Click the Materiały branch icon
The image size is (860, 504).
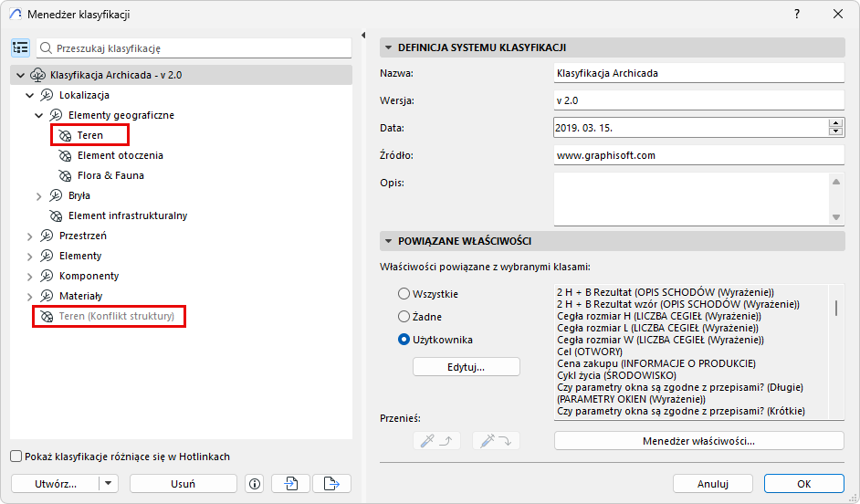(47, 296)
